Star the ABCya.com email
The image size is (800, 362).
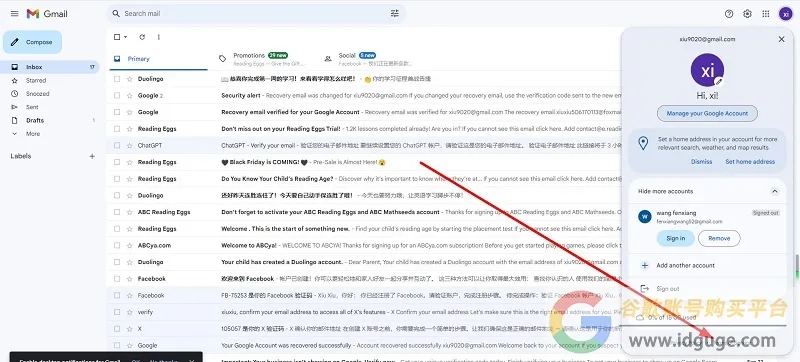pyautogui.click(x=130, y=245)
